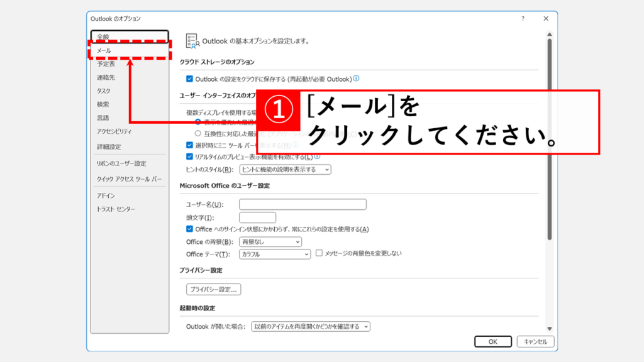Viewport: 644px width, 362px height.
Task: Click scrollbar down arrow
Action: pyautogui.click(x=550, y=329)
